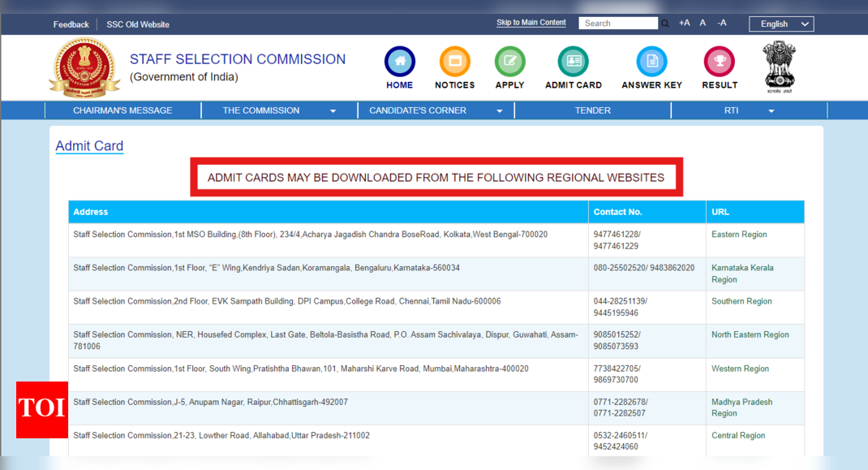Select the TENDER menu item
868x470 pixels.
(592, 110)
